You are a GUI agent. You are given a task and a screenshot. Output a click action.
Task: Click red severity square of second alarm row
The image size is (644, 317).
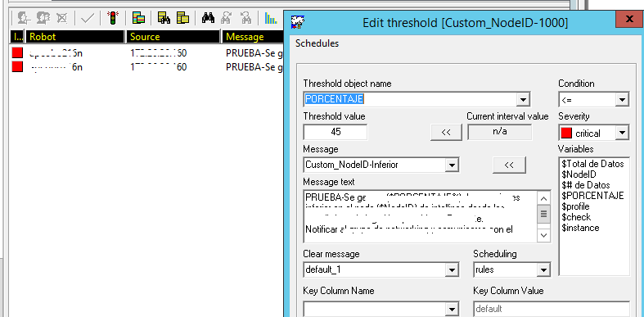17,66
